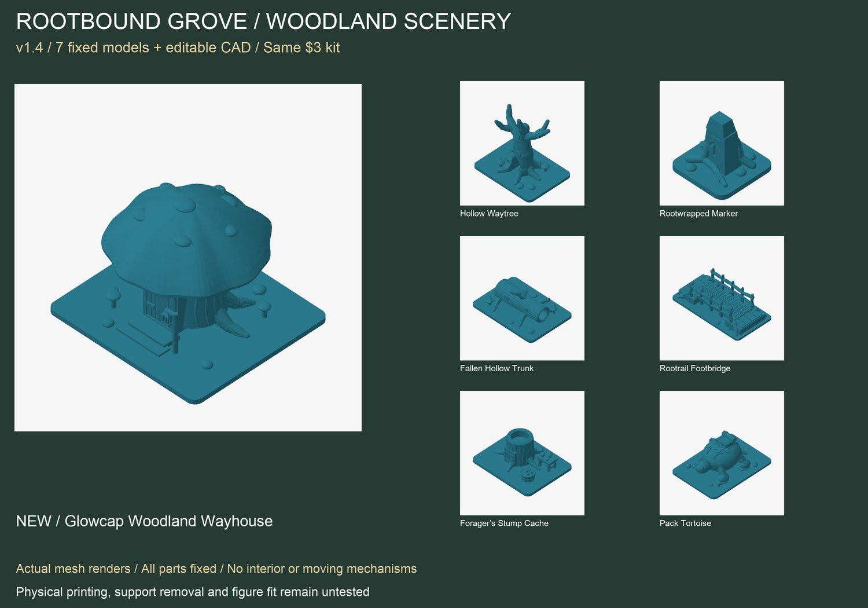Image resolution: width=868 pixels, height=608 pixels.
Task: Click the "ROOTBOUND GROVE / WOODLAND SCENERY" title
Action: pyautogui.click(x=263, y=21)
